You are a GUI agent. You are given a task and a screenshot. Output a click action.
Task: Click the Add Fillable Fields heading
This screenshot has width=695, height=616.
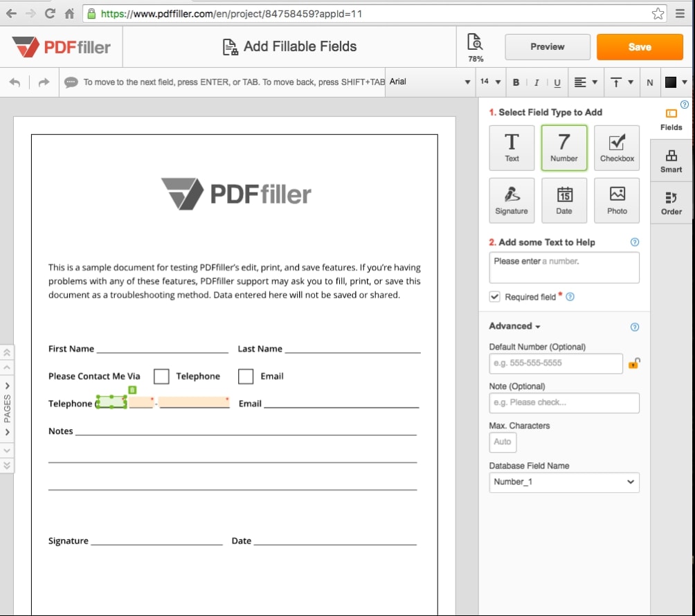point(289,46)
